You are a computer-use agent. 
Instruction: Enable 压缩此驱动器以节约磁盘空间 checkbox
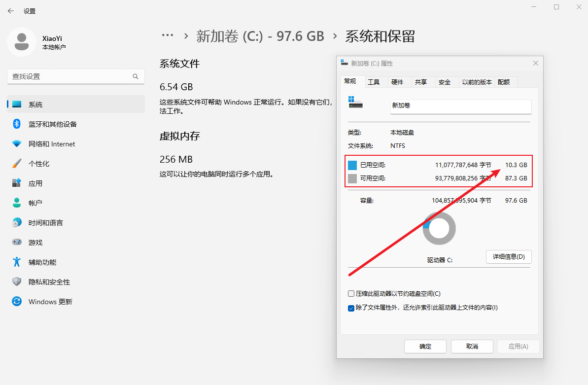pos(351,293)
